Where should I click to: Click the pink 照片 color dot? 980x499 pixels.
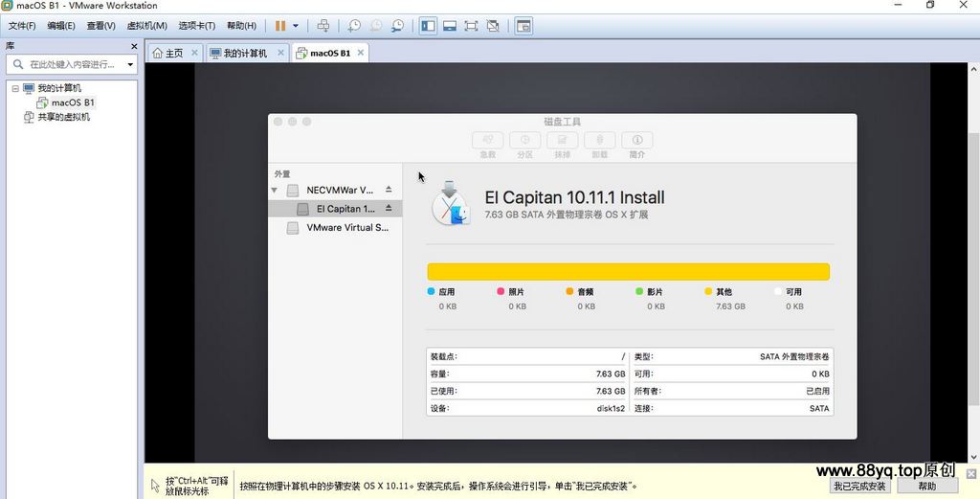pos(501,291)
